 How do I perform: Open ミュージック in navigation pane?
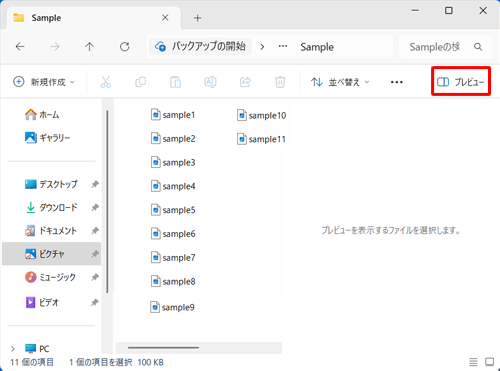tap(50, 277)
